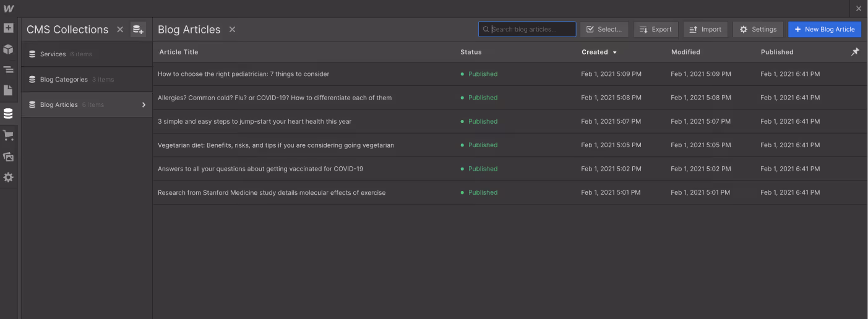
Task: Click the New Blog Article button
Action: [825, 29]
